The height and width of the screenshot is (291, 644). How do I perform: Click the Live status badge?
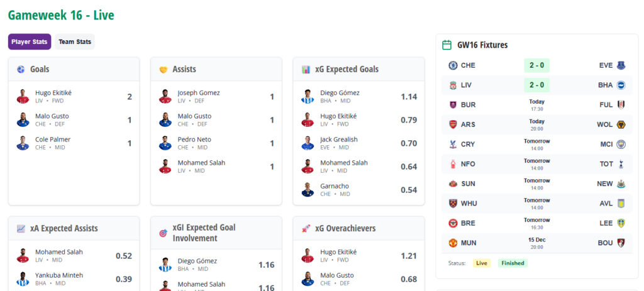(x=482, y=263)
